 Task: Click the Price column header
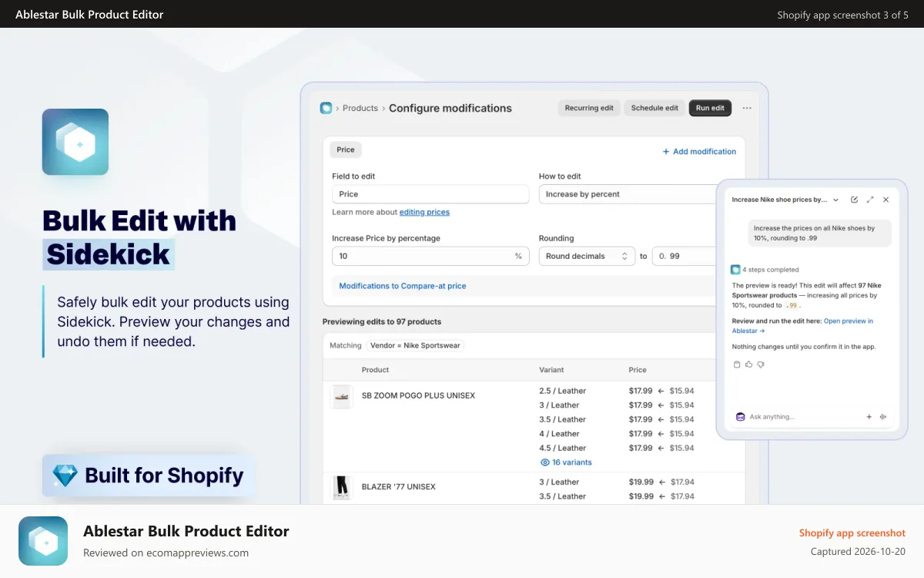coord(638,370)
